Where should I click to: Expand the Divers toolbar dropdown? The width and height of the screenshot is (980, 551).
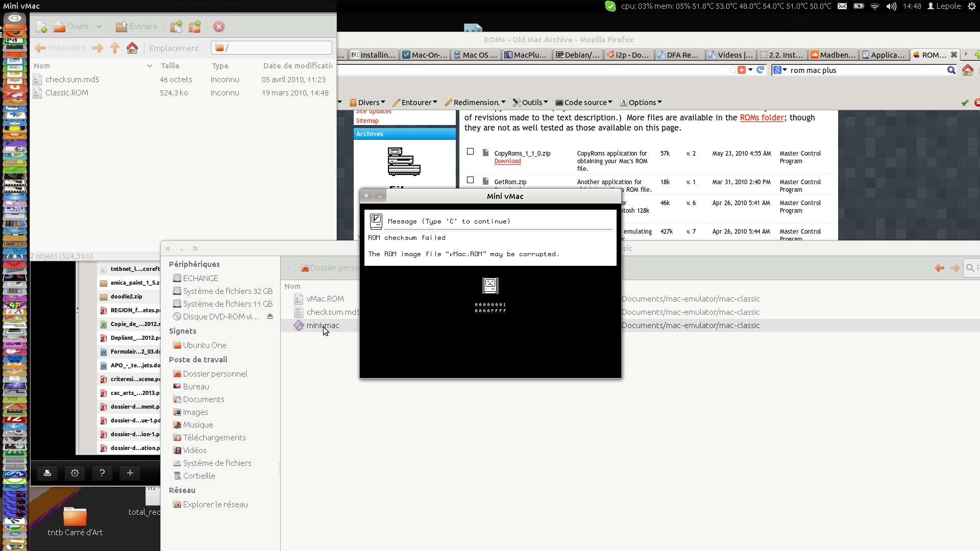tap(367, 103)
